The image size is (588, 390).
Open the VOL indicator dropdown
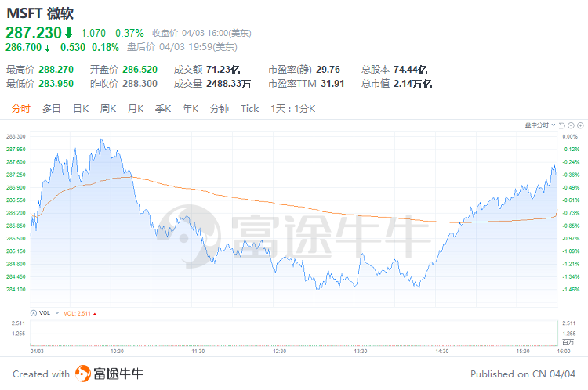tap(57, 312)
